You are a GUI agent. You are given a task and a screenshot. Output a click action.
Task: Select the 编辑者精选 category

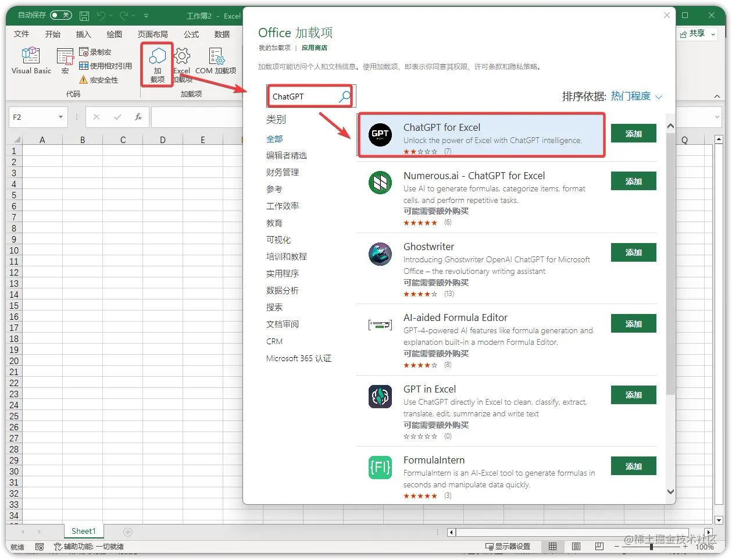287,155
